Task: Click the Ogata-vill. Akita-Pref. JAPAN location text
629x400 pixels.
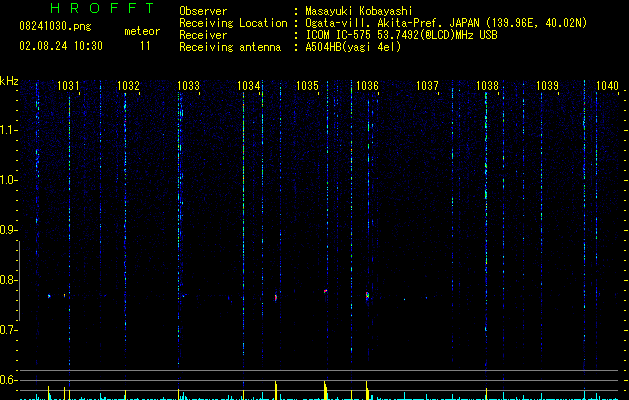Action: [x=446, y=23]
